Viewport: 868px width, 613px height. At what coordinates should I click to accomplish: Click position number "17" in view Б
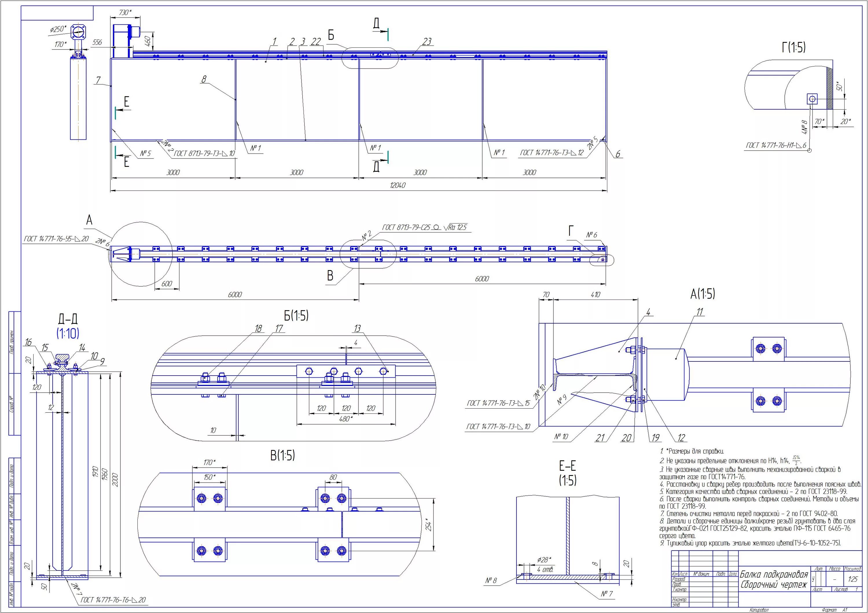pos(279,328)
